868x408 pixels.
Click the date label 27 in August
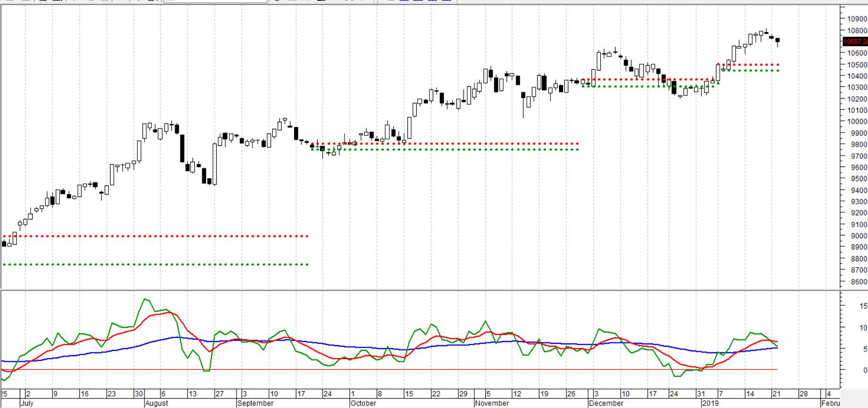click(220, 394)
